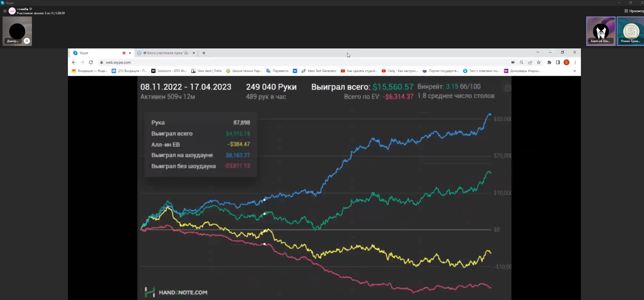This screenshot has height=300, width=644.
Task: Click chart settings gear icon top right
Action: [x=507, y=88]
